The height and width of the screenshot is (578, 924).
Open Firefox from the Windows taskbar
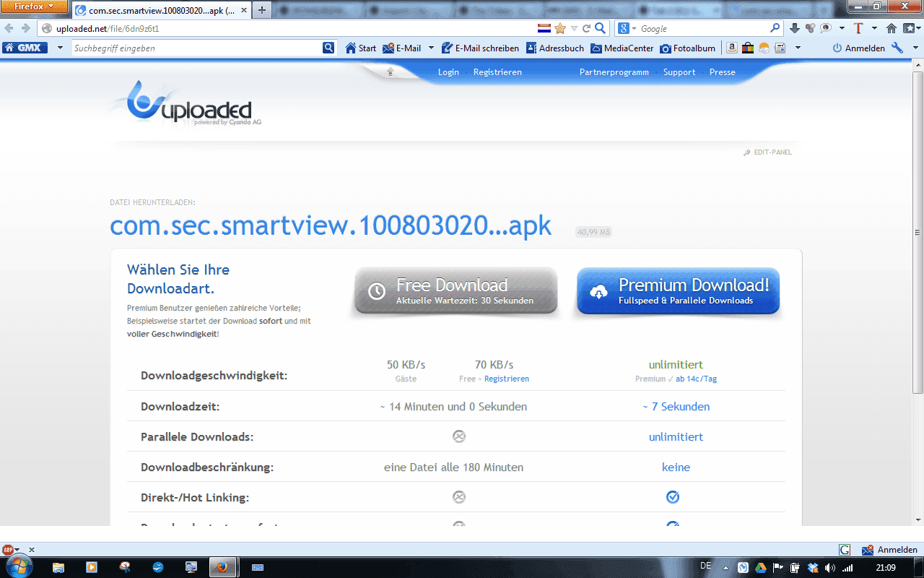222,567
